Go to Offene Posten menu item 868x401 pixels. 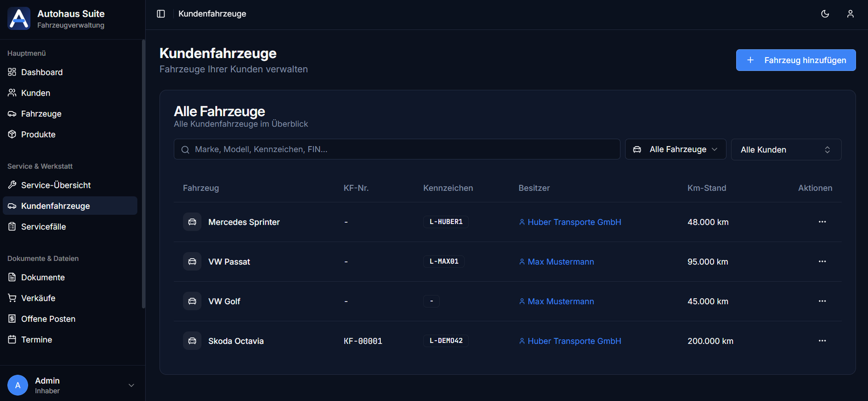pyautogui.click(x=48, y=319)
